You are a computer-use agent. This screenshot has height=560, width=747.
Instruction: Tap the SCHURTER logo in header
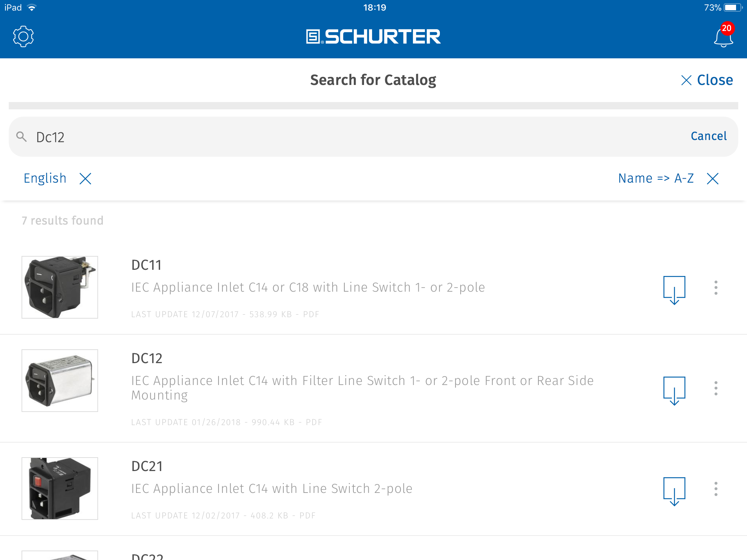pos(373,36)
